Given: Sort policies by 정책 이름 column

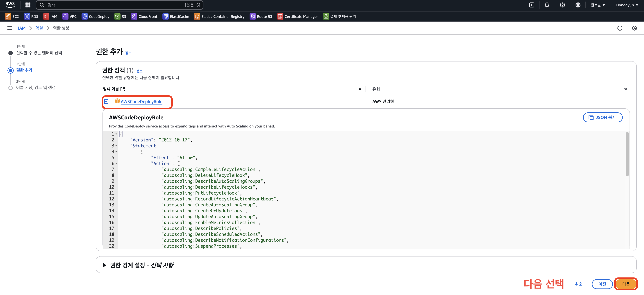Looking at the screenshot, I should click(360, 89).
